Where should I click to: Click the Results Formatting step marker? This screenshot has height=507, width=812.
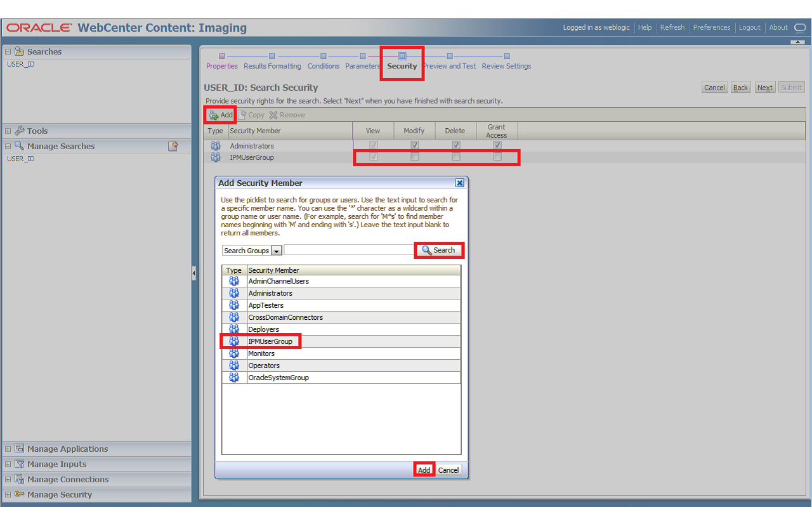tap(272, 56)
